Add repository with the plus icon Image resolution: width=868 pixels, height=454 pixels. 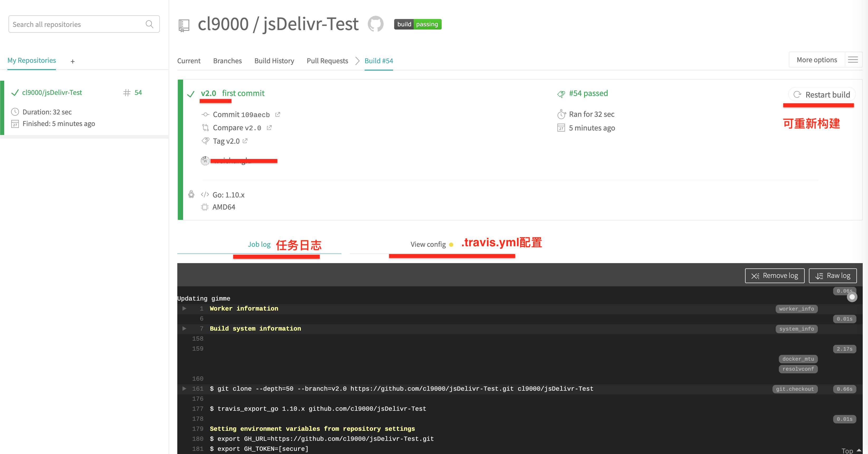pyautogui.click(x=73, y=61)
